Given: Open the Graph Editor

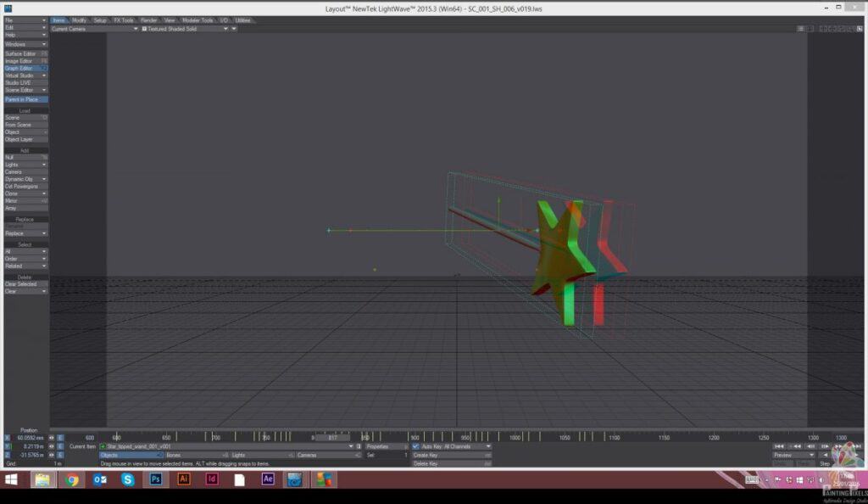Looking at the screenshot, I should click(x=25, y=68).
